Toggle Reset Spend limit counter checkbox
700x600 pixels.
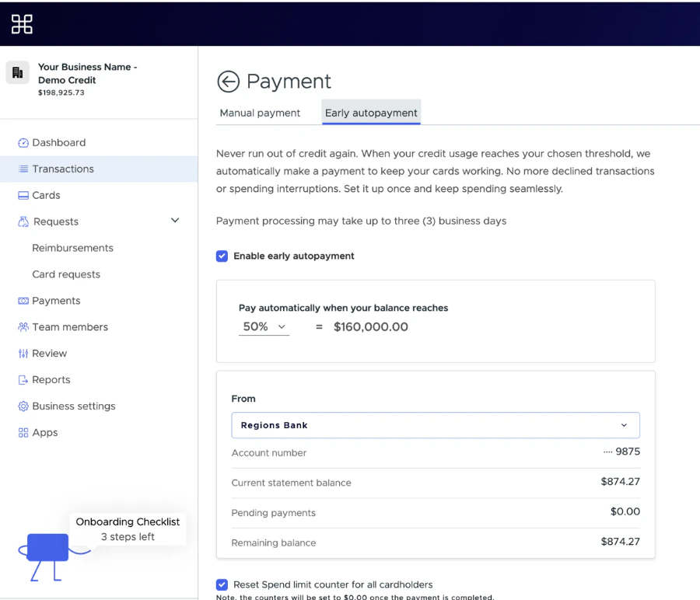coord(222,584)
